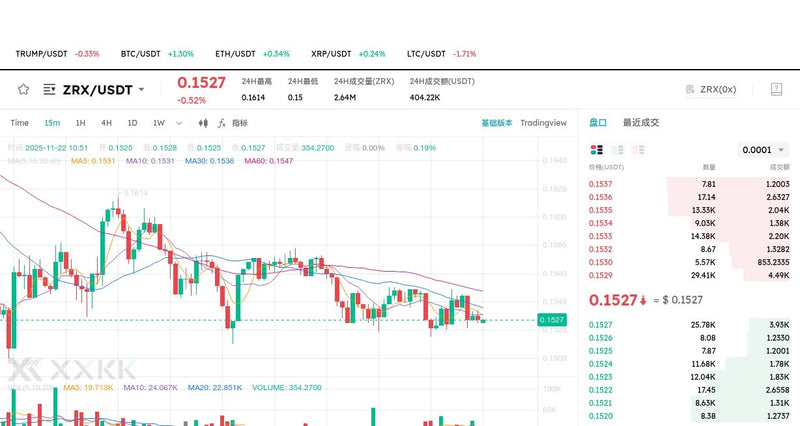
Task: Switch chart to Tradingview version
Action: [543, 123]
